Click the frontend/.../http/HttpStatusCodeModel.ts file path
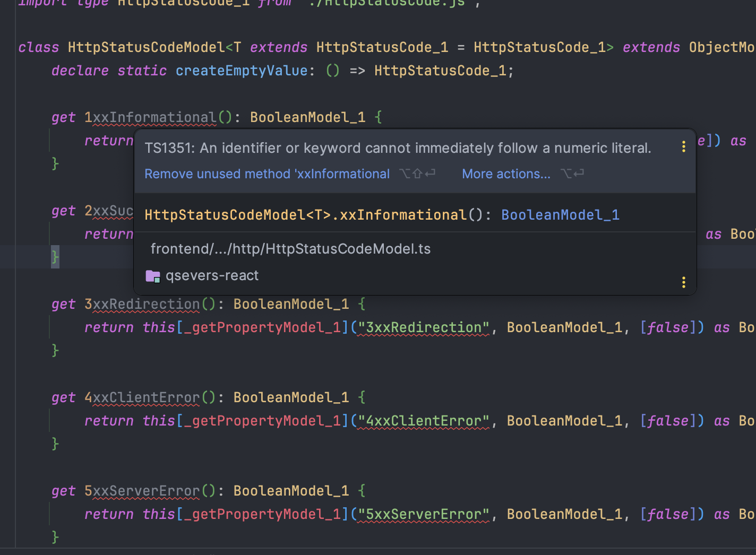This screenshot has height=555, width=756. pyautogui.click(x=290, y=249)
